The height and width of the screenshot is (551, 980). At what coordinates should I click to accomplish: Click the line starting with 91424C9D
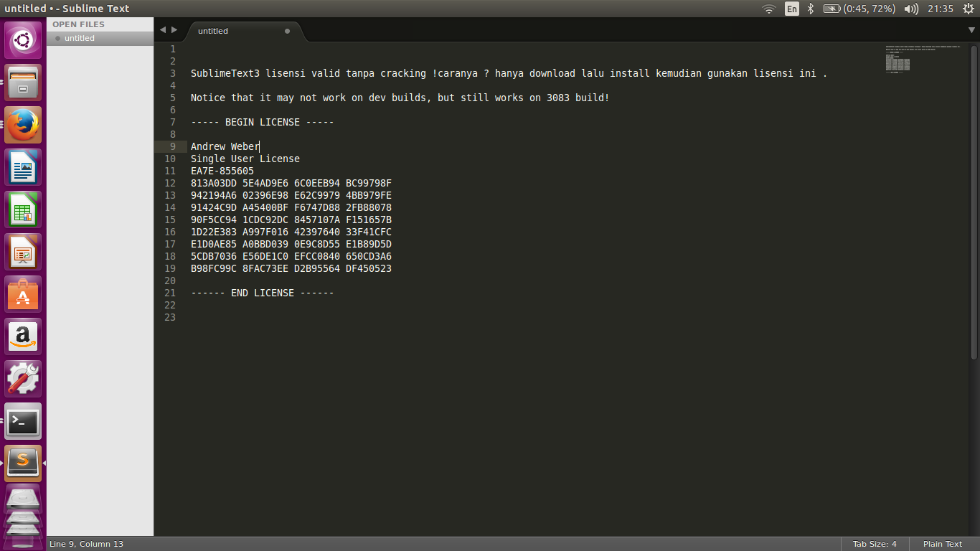coord(291,207)
